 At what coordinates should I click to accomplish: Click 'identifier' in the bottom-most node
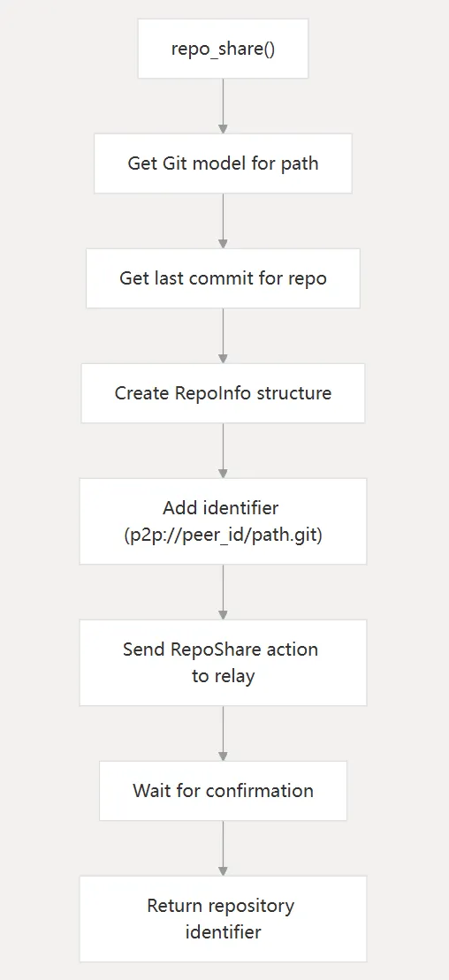[223, 932]
